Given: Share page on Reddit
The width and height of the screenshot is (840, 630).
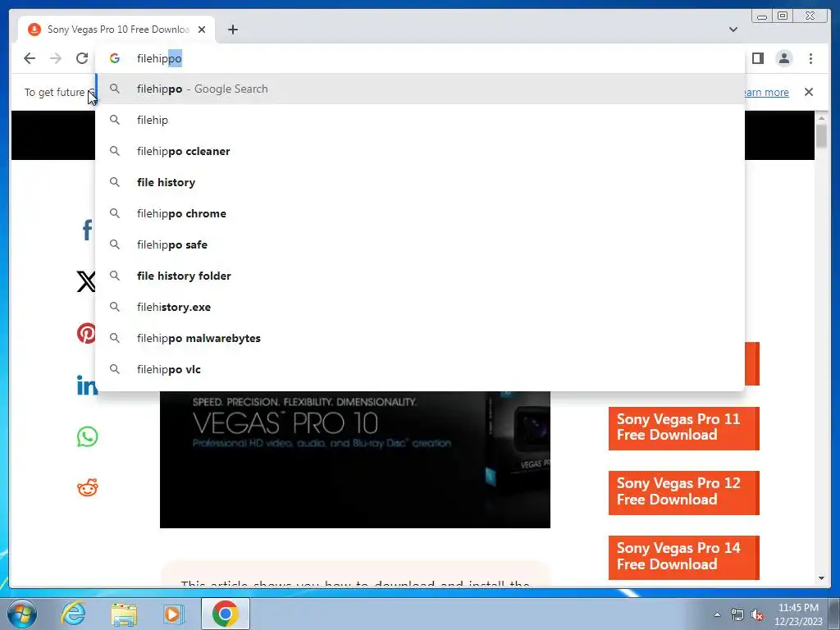Looking at the screenshot, I should click(x=87, y=487).
